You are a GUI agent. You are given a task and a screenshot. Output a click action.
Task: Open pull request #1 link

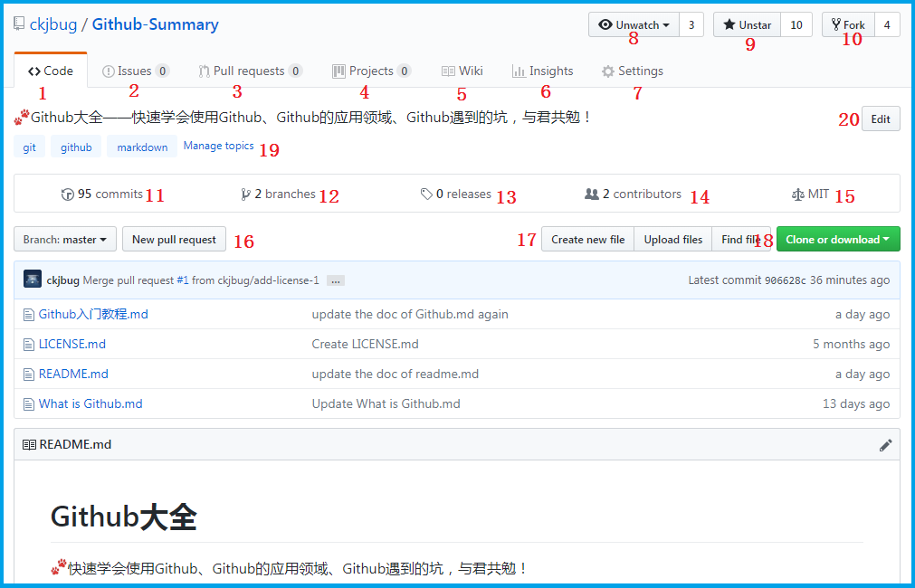tap(183, 280)
